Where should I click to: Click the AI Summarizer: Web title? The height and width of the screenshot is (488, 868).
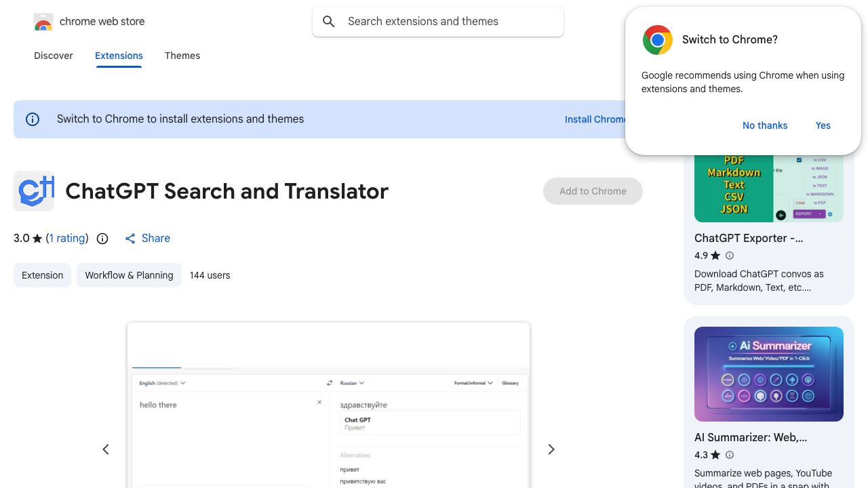751,437
